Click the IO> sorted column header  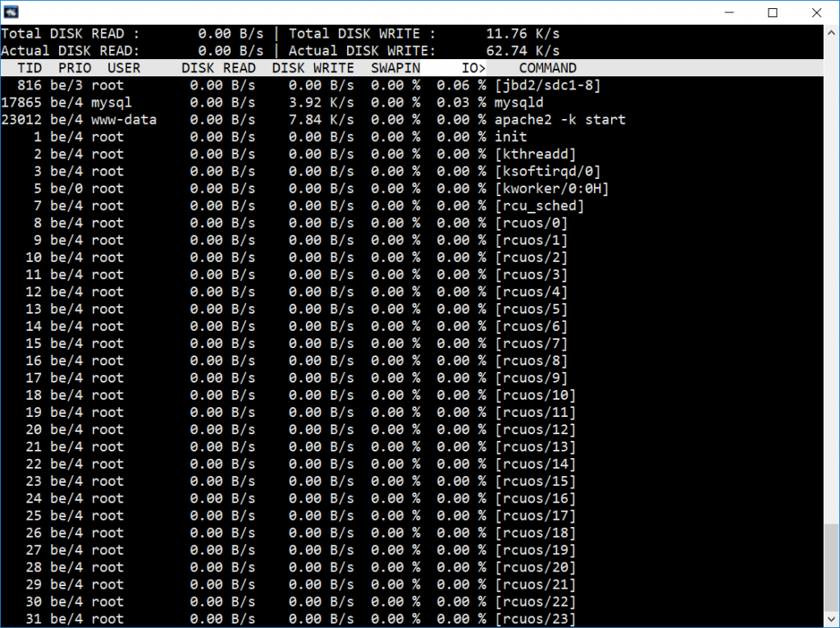pyautogui.click(x=473, y=68)
